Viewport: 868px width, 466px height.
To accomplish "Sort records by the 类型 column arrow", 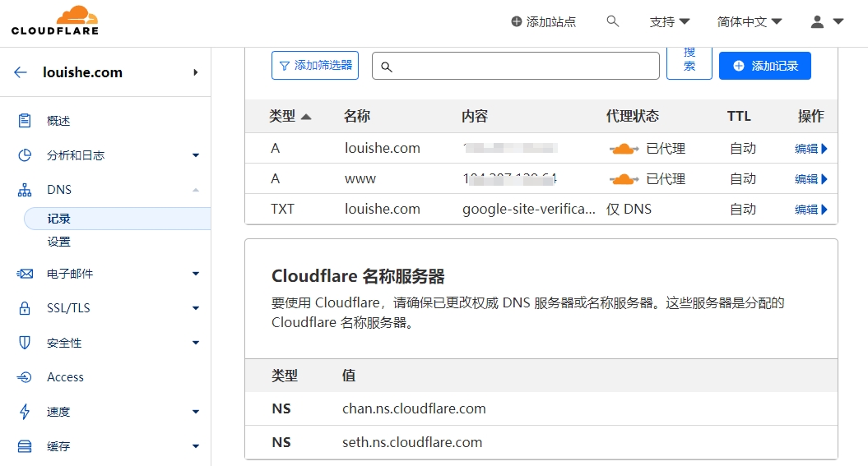I will click(x=306, y=117).
